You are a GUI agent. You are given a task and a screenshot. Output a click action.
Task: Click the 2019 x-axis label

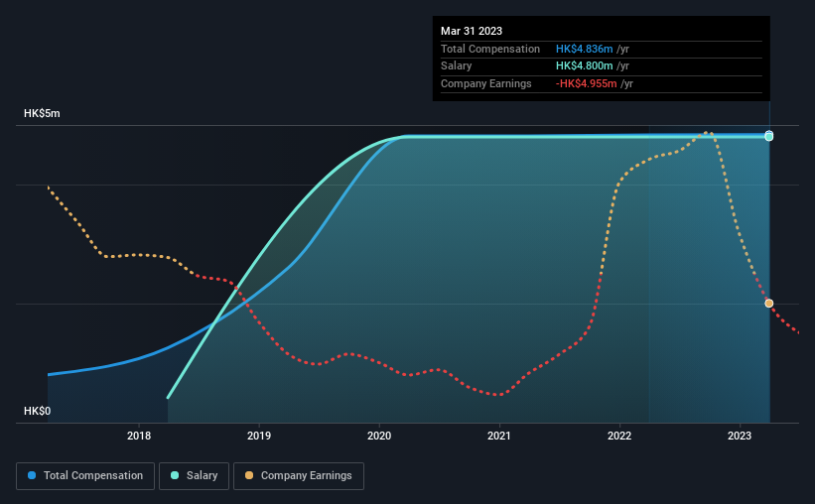(259, 436)
